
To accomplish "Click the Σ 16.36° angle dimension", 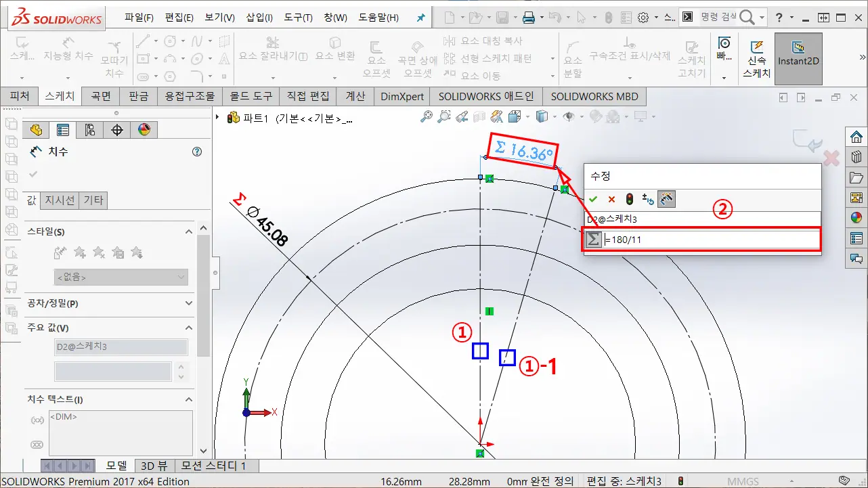I will tap(524, 151).
